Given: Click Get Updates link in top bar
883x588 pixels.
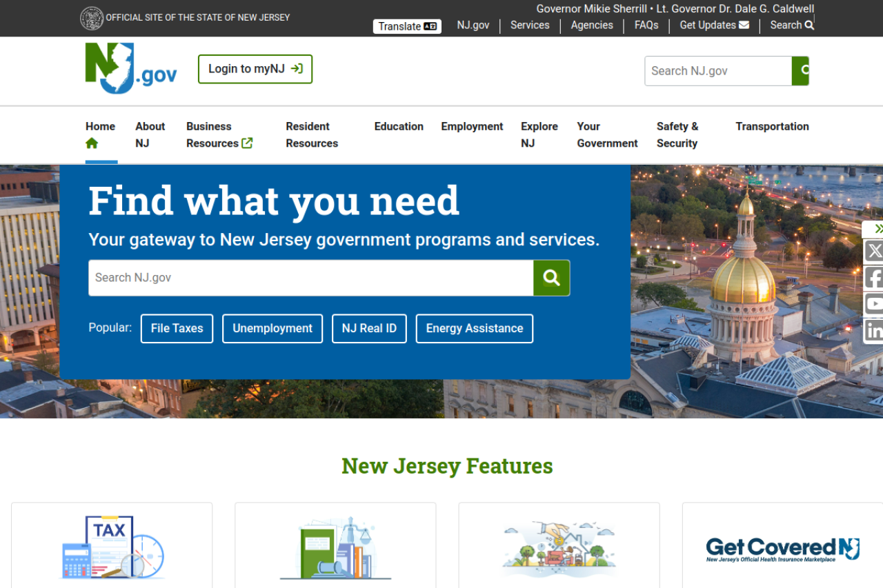Looking at the screenshot, I should [714, 26].
